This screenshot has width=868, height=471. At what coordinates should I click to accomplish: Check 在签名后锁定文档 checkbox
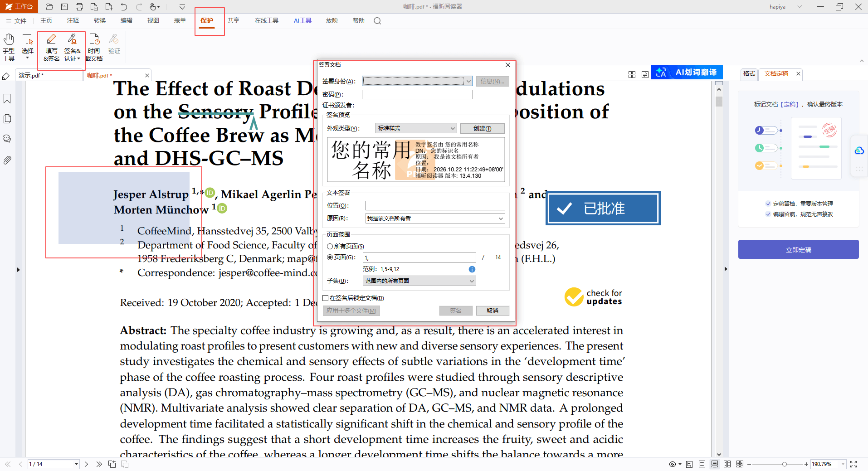[326, 298]
